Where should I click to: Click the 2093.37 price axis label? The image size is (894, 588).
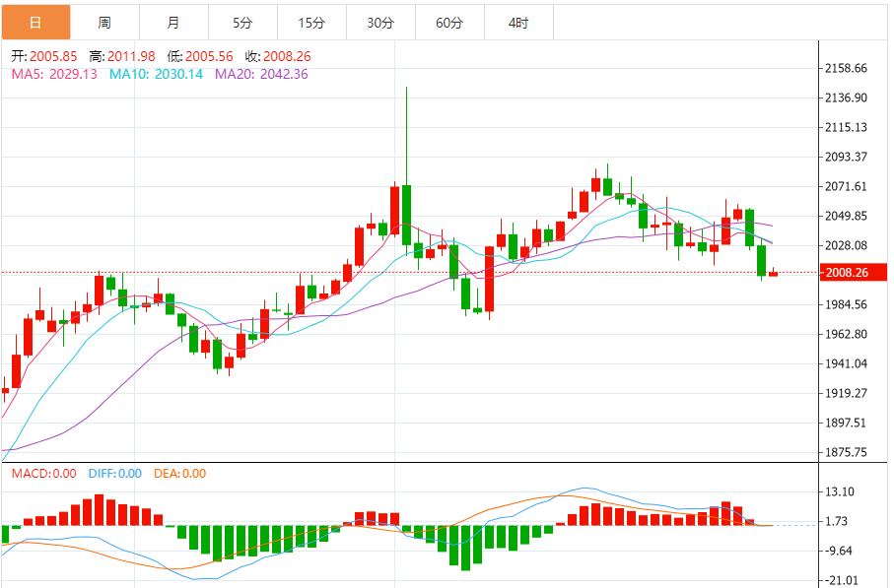tap(846, 157)
